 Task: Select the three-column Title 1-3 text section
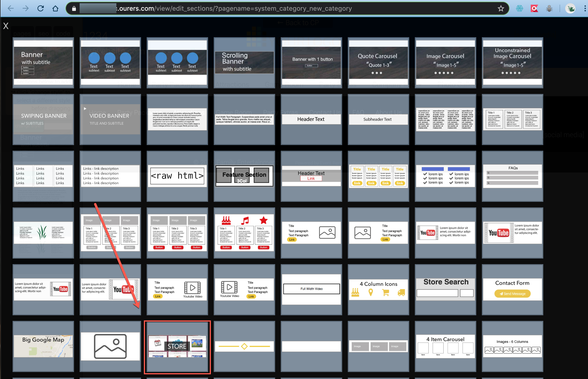coord(512,119)
